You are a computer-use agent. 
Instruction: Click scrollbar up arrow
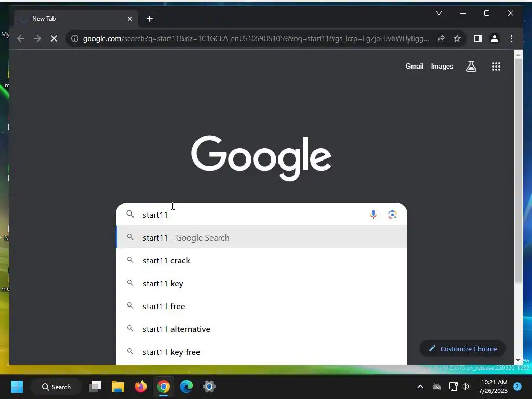point(518,54)
